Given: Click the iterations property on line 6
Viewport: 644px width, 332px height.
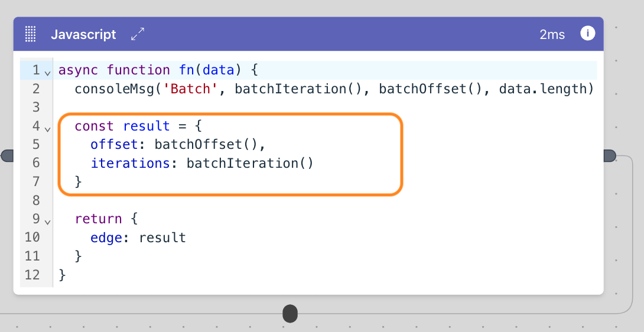Looking at the screenshot, I should pos(130,163).
